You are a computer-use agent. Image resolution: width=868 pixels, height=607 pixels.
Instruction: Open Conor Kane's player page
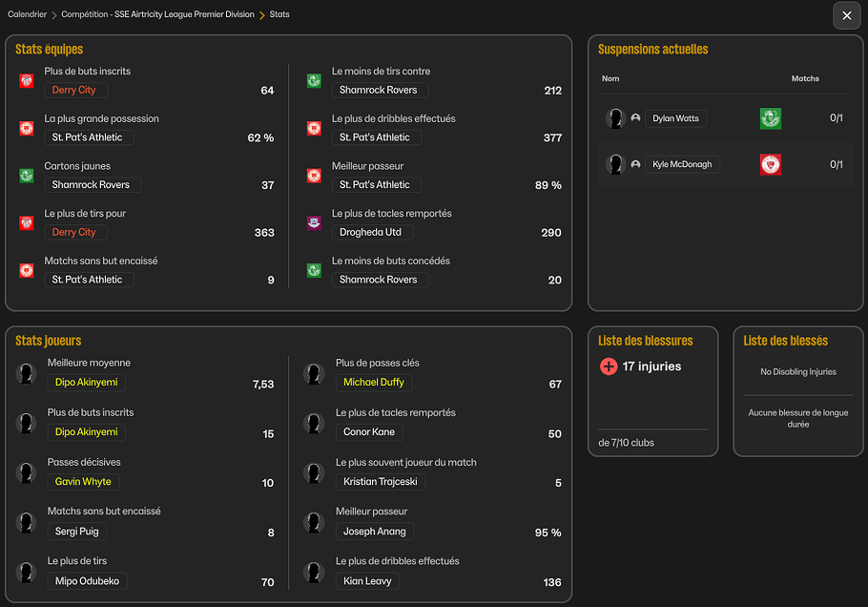point(369,431)
